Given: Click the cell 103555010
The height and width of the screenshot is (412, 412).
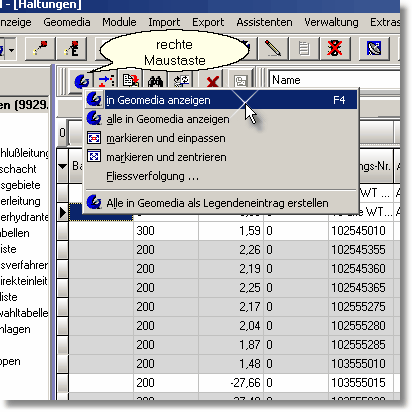Looking at the screenshot, I should (361, 364).
